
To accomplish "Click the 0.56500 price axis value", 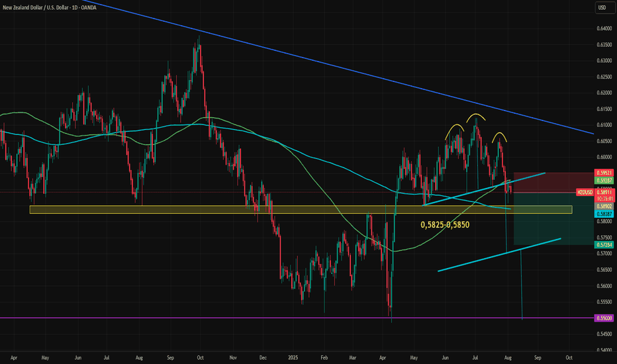I will click(604, 269).
